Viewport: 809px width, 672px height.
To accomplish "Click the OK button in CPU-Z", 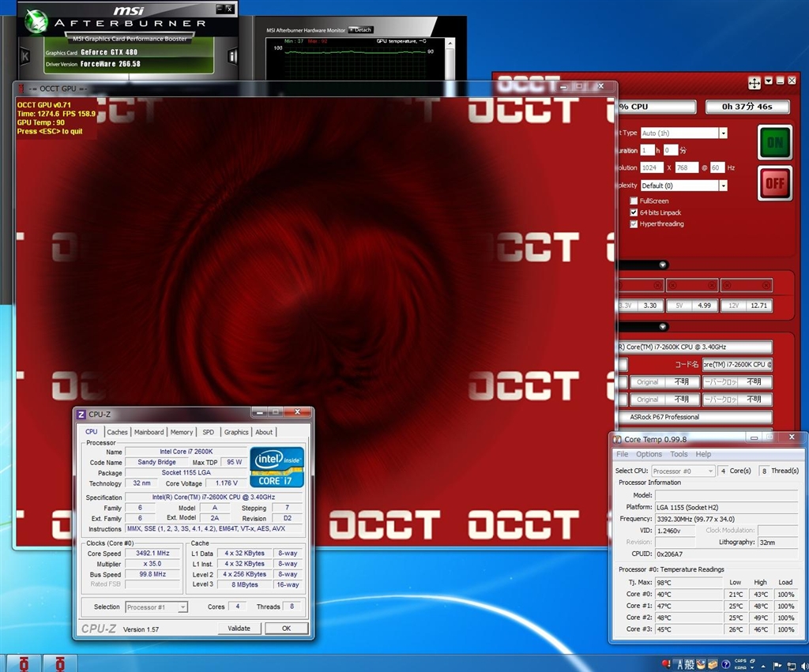I will tap(286, 628).
